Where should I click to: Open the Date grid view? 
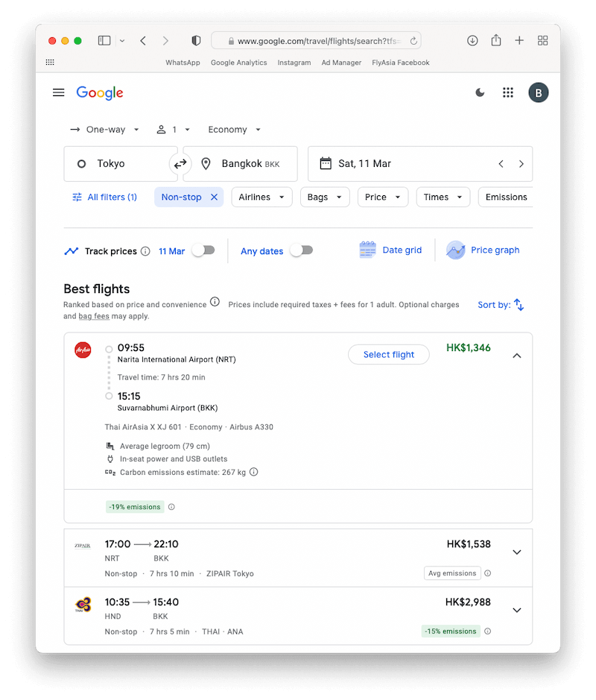(390, 250)
